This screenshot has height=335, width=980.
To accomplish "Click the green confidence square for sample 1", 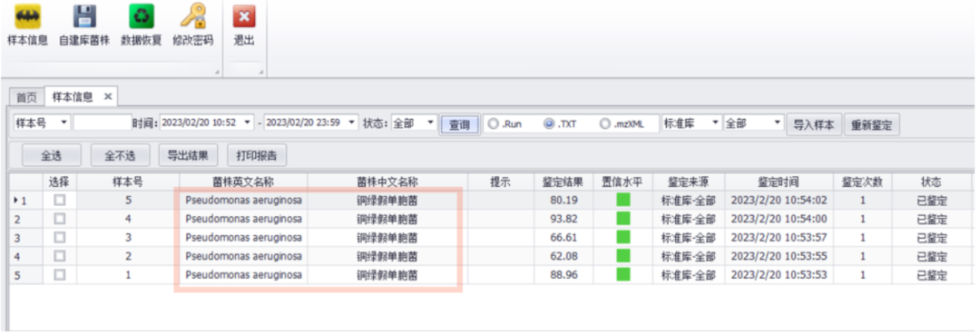I will [623, 275].
